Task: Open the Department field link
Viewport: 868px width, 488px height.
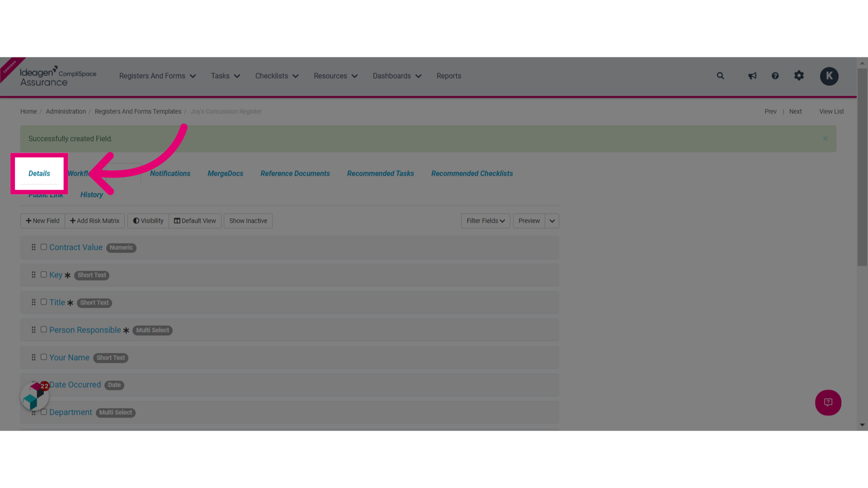Action: [x=71, y=412]
